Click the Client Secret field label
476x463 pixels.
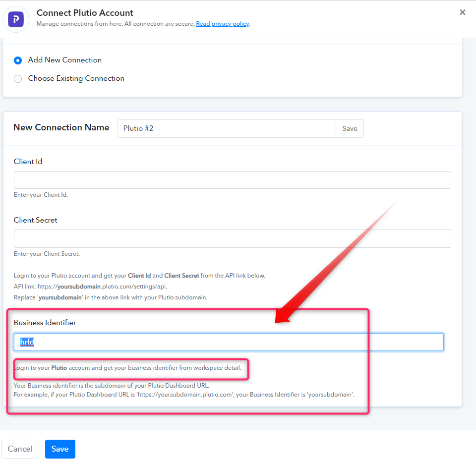tap(36, 220)
